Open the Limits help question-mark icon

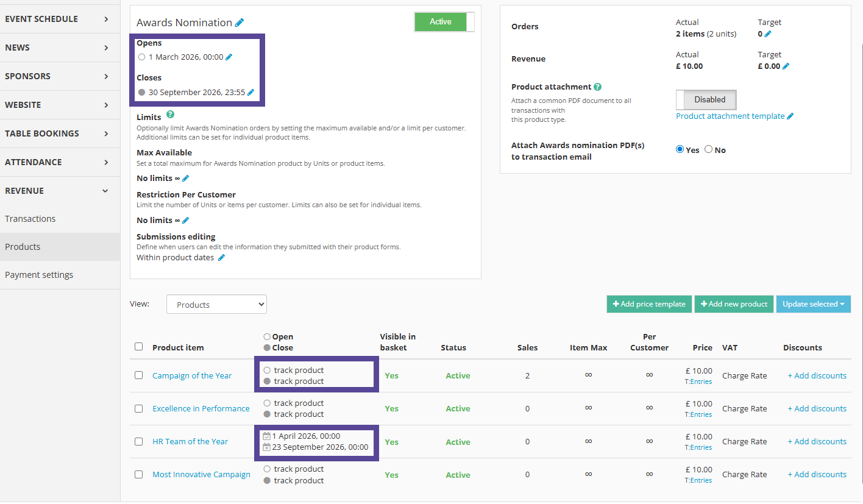click(170, 115)
